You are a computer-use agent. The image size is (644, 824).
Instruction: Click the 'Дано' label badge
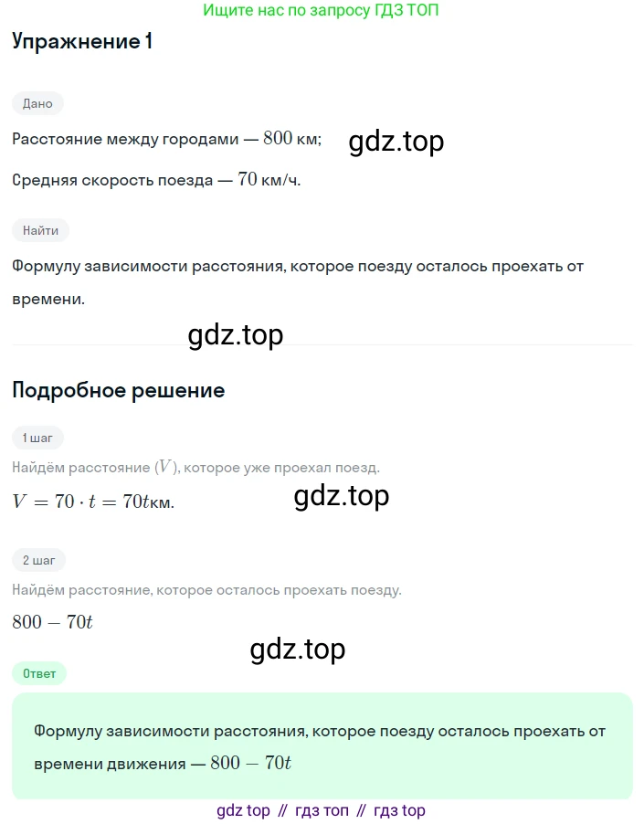[x=37, y=103]
